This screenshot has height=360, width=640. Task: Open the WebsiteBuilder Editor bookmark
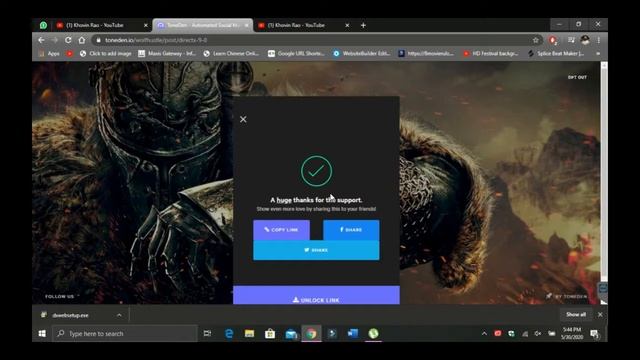point(361,53)
